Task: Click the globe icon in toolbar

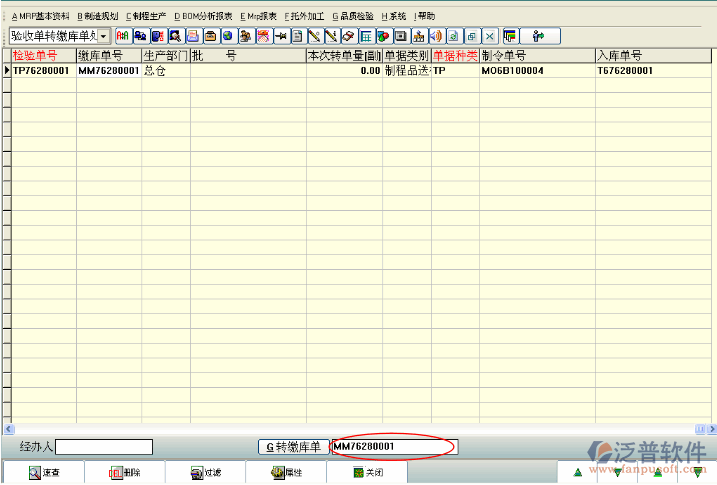Action: 227,36
